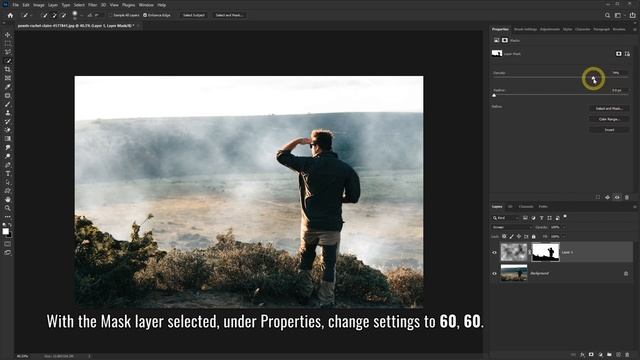Open Properties panel flyout menu
This screenshot has height=360, width=640.
[634, 29]
